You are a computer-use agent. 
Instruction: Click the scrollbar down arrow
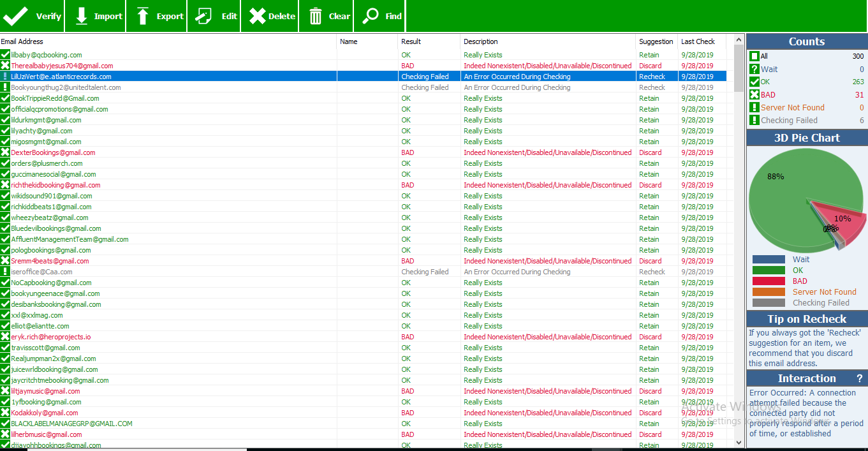pos(739,443)
